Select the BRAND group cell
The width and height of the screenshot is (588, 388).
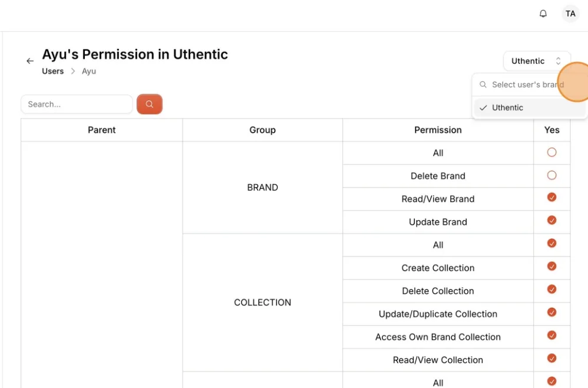click(x=263, y=188)
